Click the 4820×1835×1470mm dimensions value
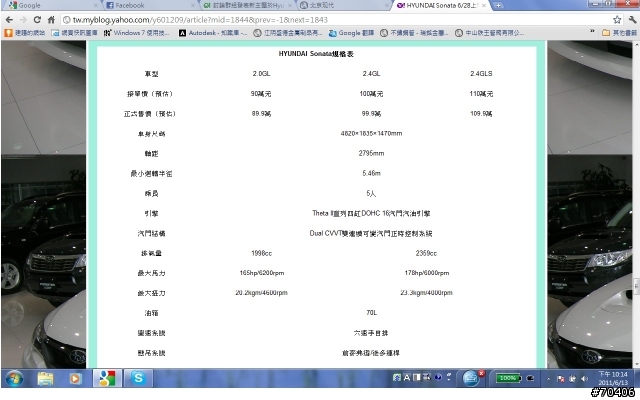The image size is (640, 400). pyautogui.click(x=371, y=133)
